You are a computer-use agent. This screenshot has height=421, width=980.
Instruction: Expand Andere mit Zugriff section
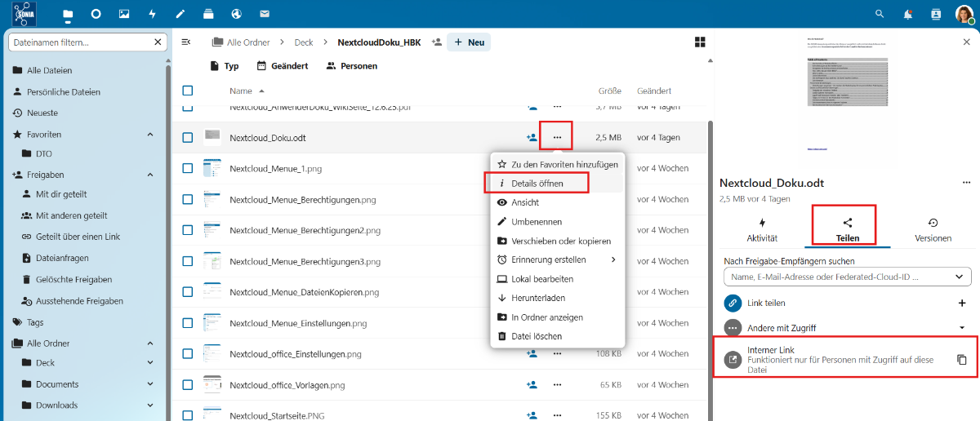click(961, 328)
